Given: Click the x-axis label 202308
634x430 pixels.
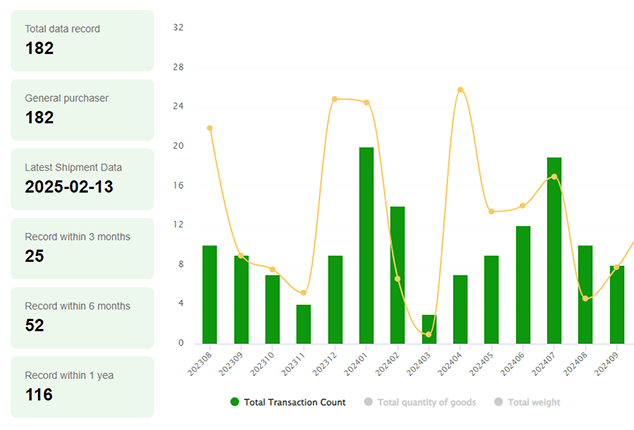Looking at the screenshot, I should [x=199, y=364].
